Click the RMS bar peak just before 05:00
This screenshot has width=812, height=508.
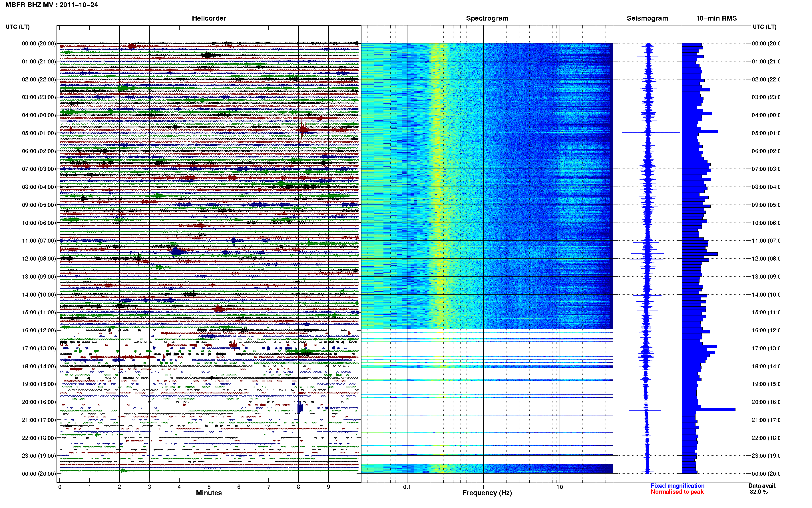click(x=700, y=131)
